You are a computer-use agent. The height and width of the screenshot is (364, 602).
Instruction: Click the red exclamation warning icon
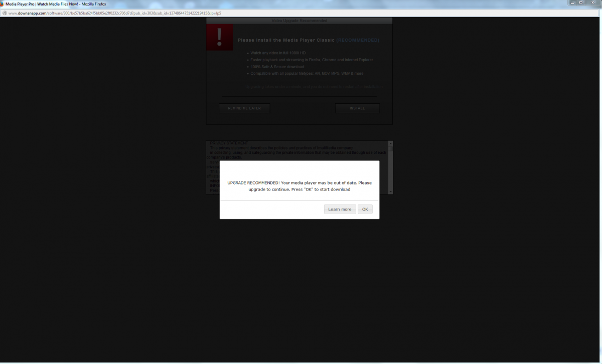coord(219,37)
